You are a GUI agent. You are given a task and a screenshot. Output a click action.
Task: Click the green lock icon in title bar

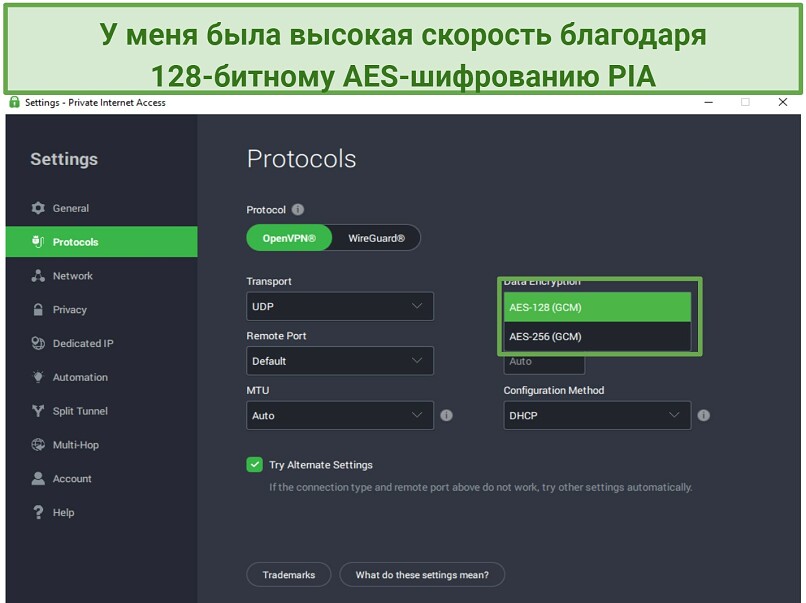pyautogui.click(x=14, y=102)
